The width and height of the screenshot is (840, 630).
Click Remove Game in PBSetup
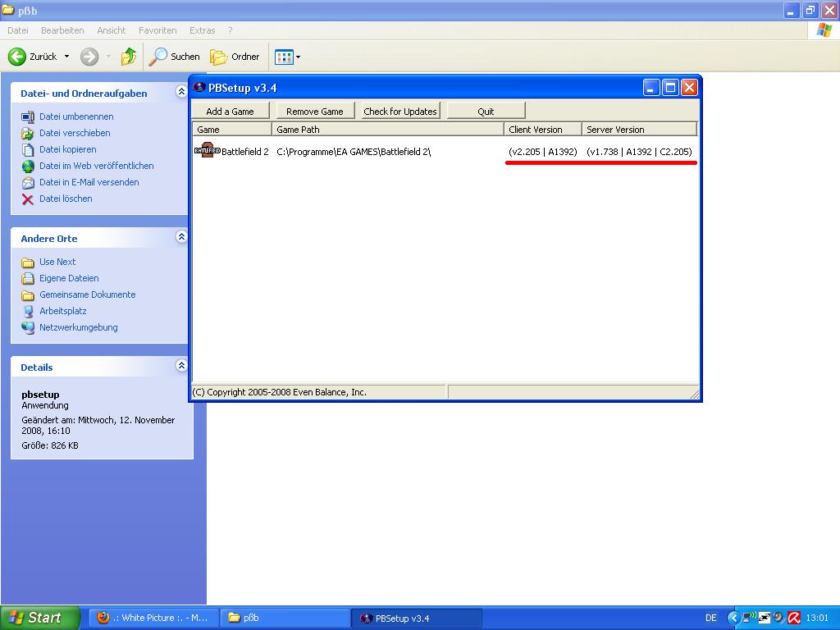coord(315,111)
